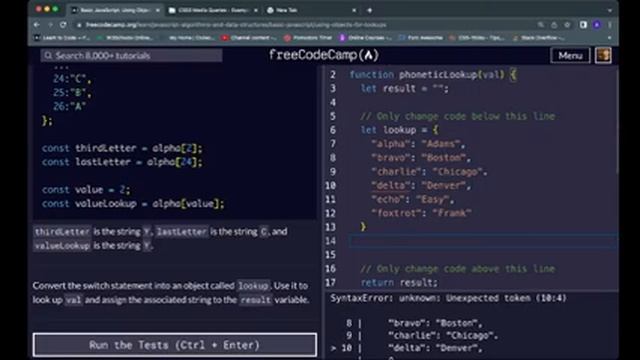Click the const lastLetter example line
This screenshot has width=640, height=360.
(x=122, y=162)
